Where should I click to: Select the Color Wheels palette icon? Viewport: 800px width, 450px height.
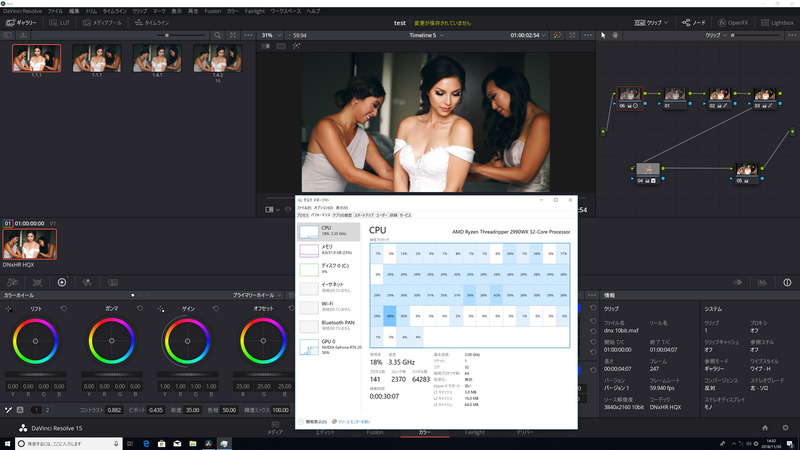tap(62, 282)
